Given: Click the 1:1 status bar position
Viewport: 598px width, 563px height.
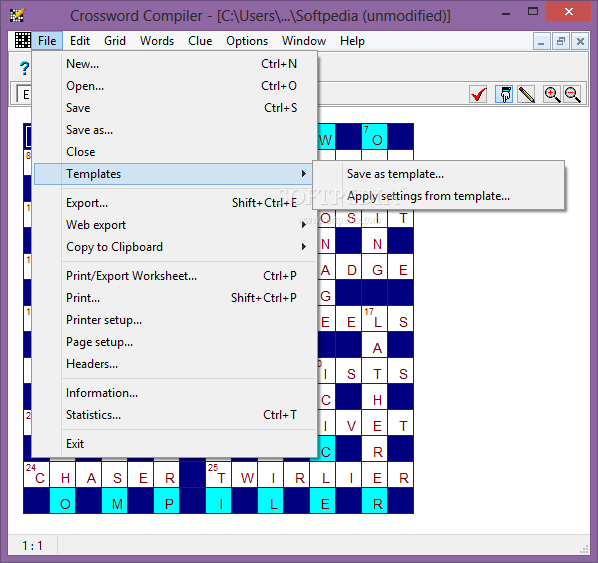Looking at the screenshot, I should tap(32, 546).
